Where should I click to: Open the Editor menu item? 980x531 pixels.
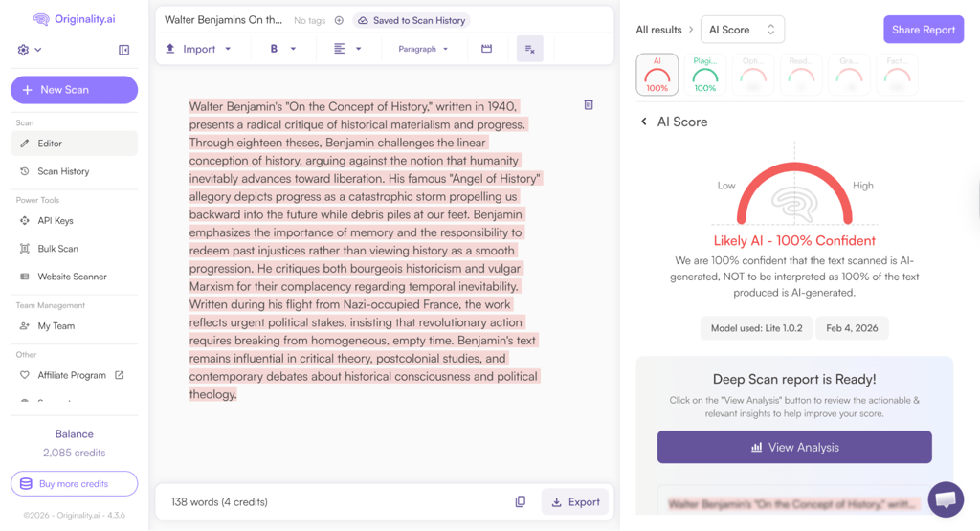[75, 144]
